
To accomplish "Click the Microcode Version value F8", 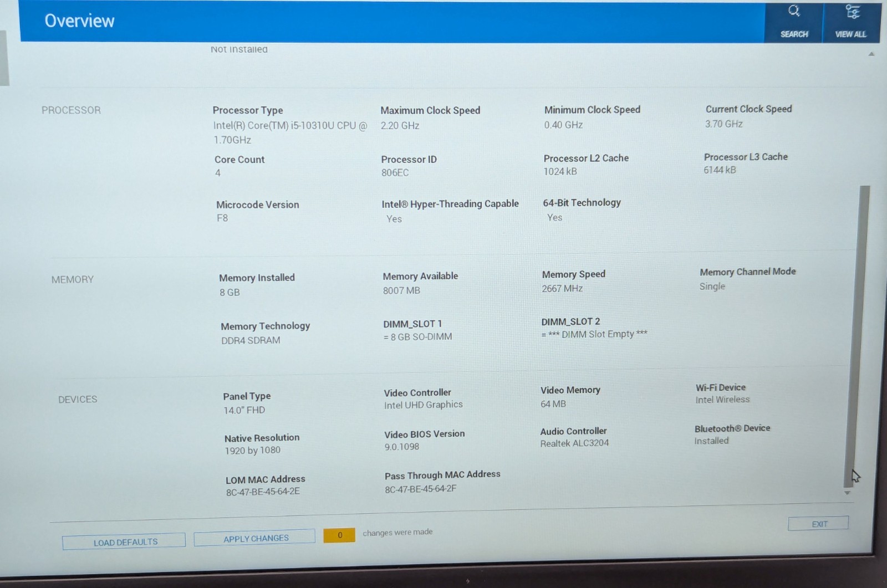I will (222, 218).
